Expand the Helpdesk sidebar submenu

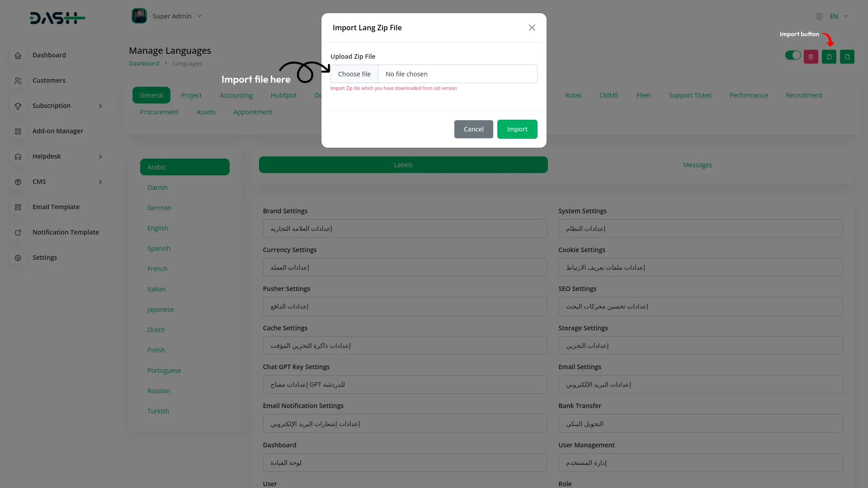coord(100,156)
